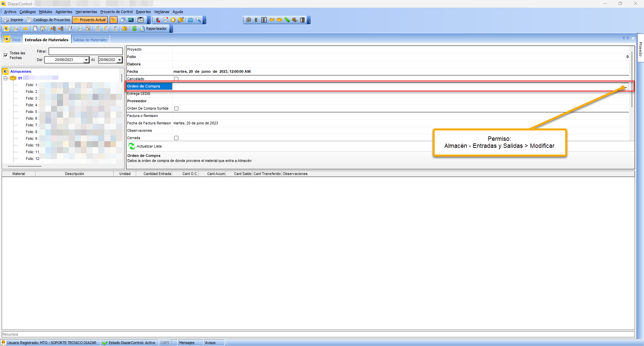Click the wrench tool icon in toolbar
Viewport: 644px width, 346px height.
tap(198, 20)
